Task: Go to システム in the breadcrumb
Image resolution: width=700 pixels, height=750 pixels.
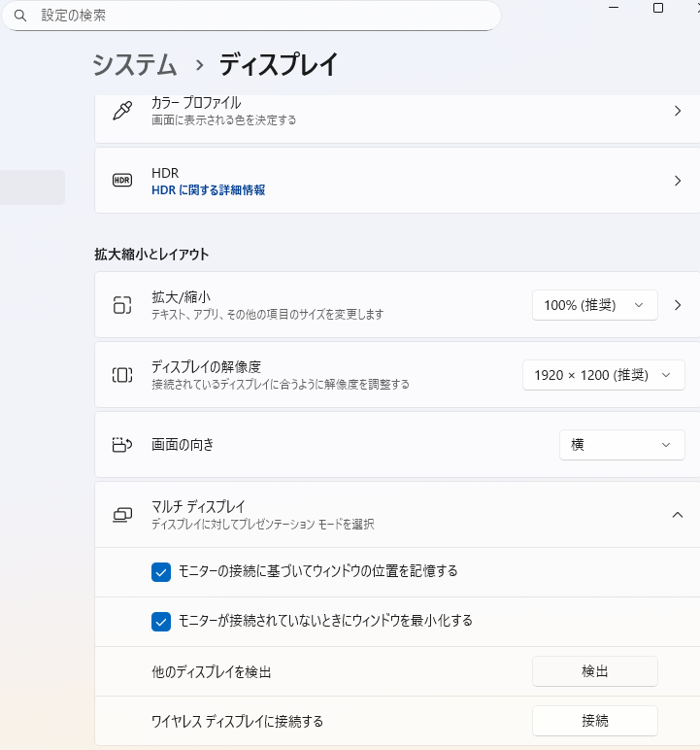Action: tap(135, 65)
